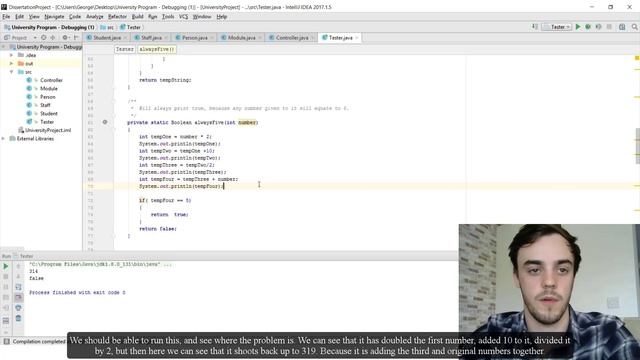Viewport: 640px width, 360px height.
Task: Switch to Person.java tab
Action: tap(194, 38)
